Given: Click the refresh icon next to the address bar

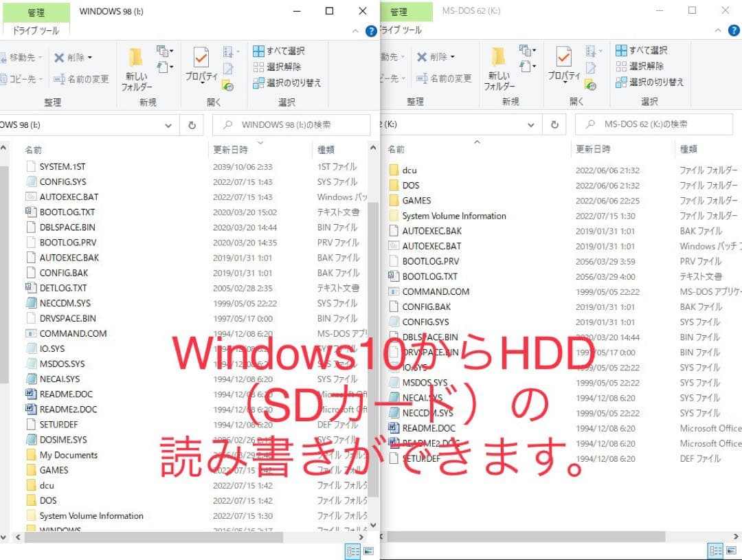Looking at the screenshot, I should [192, 124].
